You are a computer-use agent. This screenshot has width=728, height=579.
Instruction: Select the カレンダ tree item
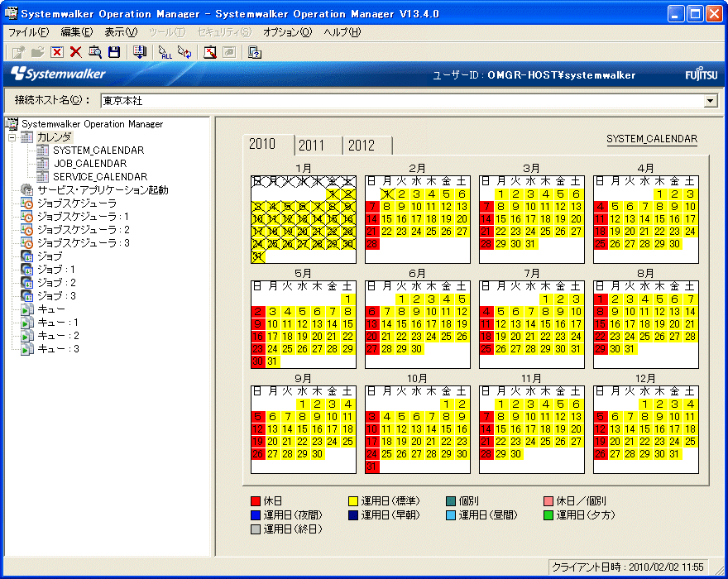[x=54, y=137]
